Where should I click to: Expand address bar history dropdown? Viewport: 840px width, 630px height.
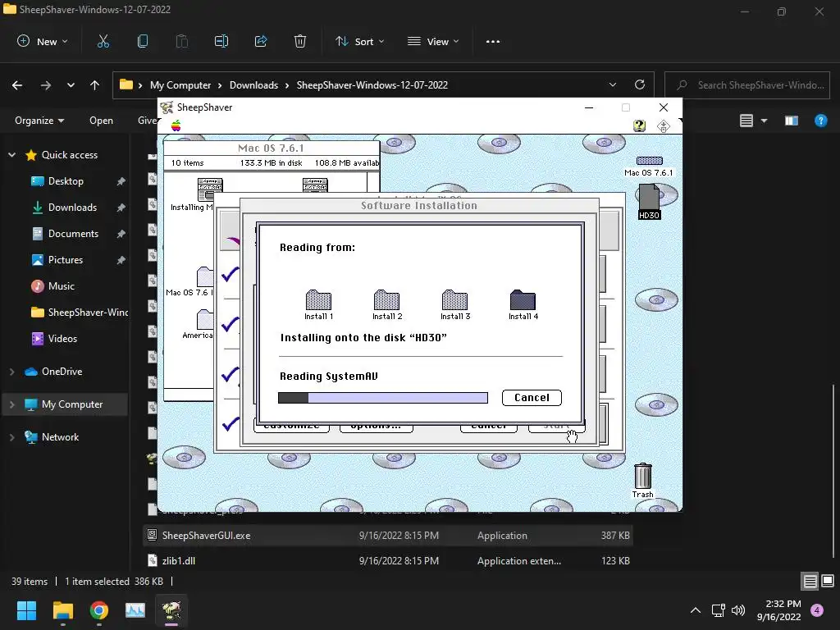(x=613, y=84)
